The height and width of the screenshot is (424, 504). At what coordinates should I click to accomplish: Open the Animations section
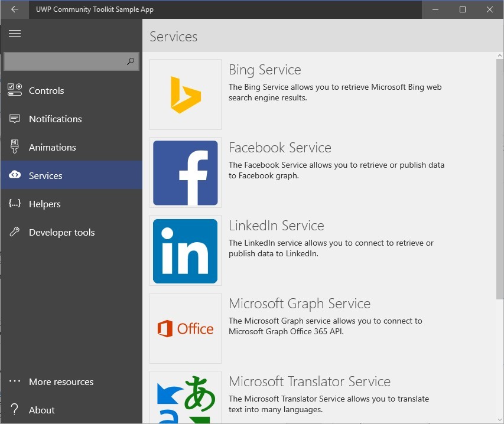(71, 147)
